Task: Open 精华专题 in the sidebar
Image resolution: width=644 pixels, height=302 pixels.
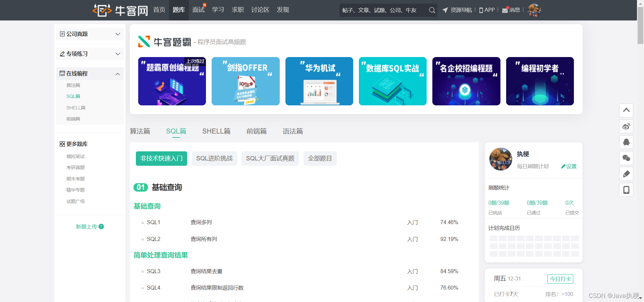Action: click(x=75, y=190)
